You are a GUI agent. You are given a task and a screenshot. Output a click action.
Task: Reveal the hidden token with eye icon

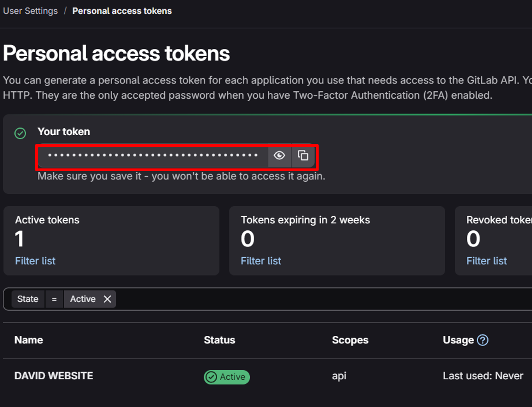[x=279, y=156]
